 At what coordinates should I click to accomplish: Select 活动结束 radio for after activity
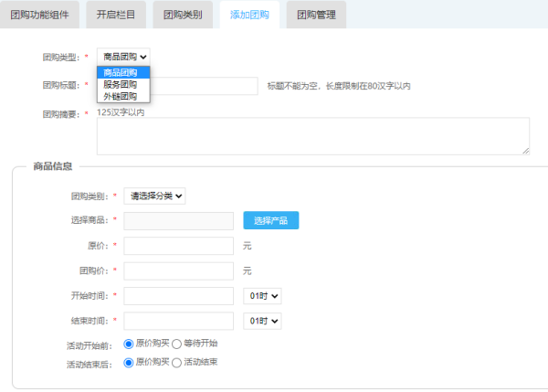[178, 363]
